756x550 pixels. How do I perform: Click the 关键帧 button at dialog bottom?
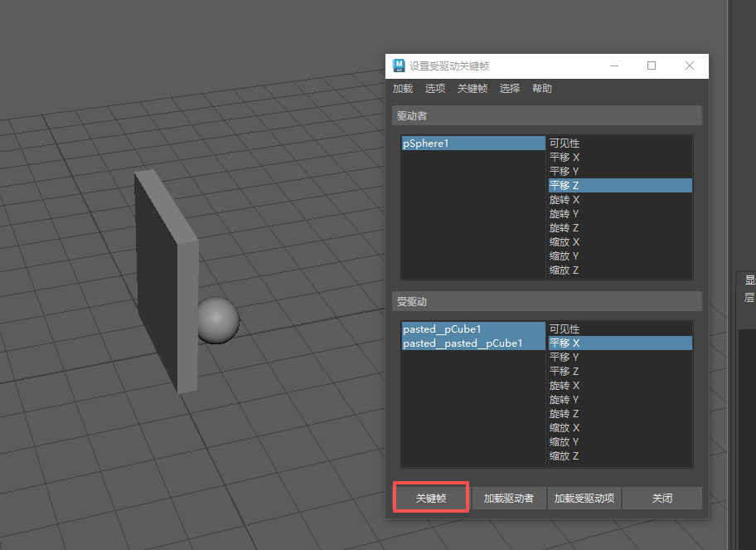pyautogui.click(x=431, y=498)
